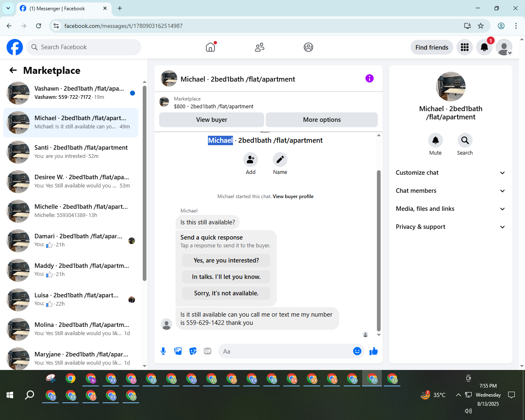Expand Privacy & support section

click(450, 227)
